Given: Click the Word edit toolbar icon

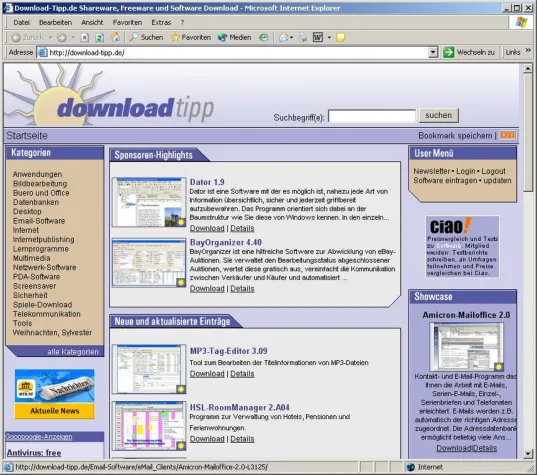Looking at the screenshot, I should pyautogui.click(x=318, y=37).
